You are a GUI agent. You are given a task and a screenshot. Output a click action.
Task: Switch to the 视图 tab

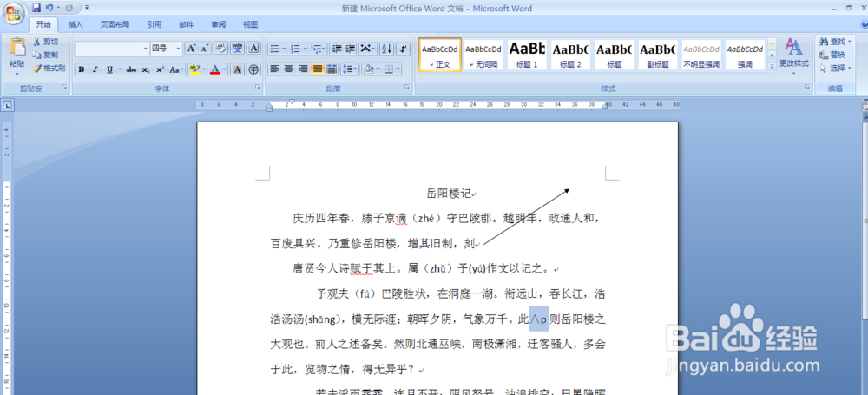pos(251,24)
